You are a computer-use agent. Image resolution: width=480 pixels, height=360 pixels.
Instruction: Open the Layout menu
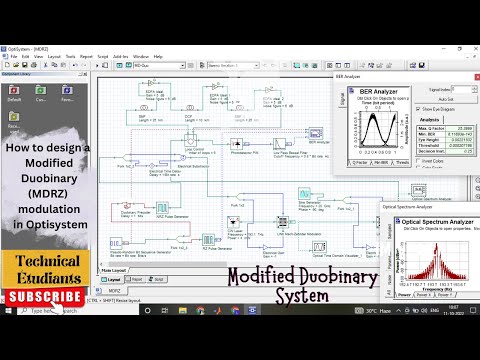(54, 57)
